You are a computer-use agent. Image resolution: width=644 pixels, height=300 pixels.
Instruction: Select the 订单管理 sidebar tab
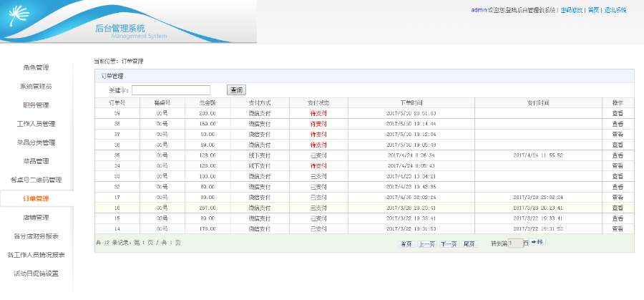(36, 198)
